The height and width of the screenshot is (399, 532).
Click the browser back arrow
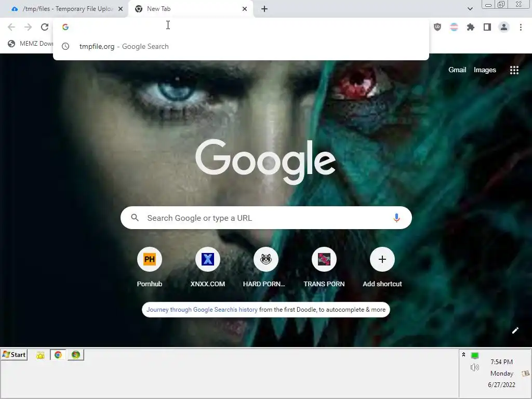point(11,27)
